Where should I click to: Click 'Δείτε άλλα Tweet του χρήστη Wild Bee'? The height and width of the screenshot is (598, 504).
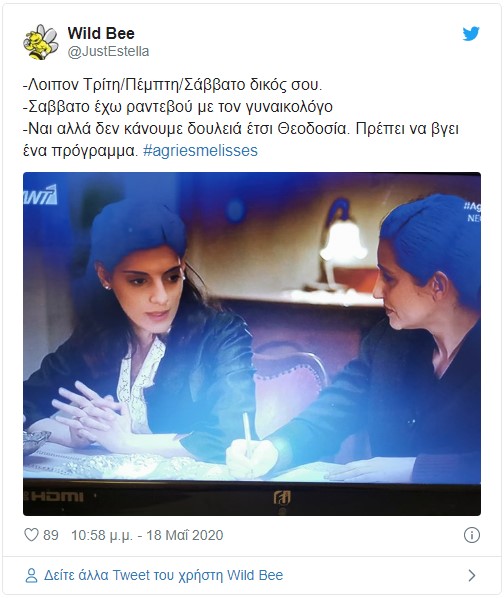click(x=164, y=575)
